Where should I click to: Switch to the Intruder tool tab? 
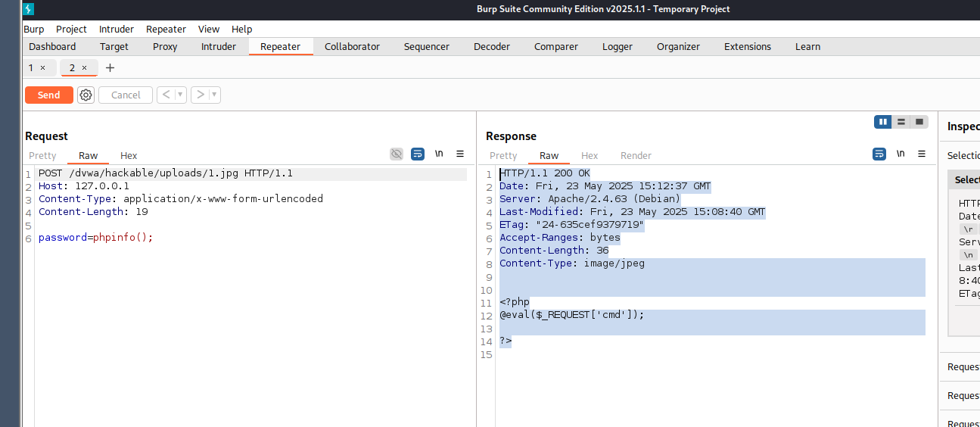point(219,46)
